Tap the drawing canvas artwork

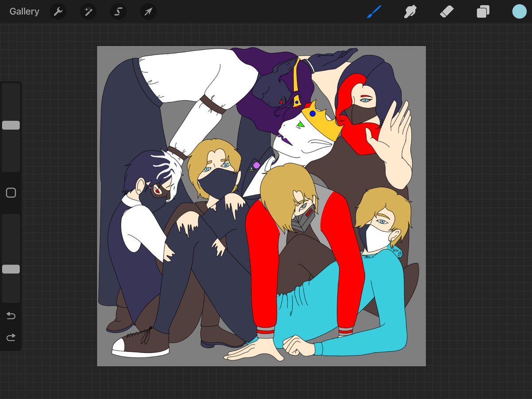pos(262,206)
